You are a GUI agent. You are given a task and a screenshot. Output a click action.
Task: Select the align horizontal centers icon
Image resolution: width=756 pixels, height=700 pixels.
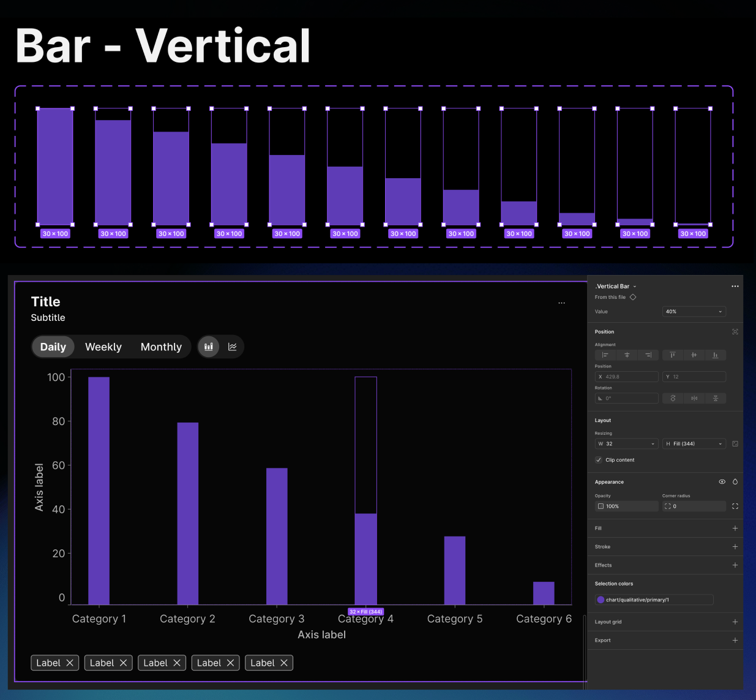click(x=626, y=355)
